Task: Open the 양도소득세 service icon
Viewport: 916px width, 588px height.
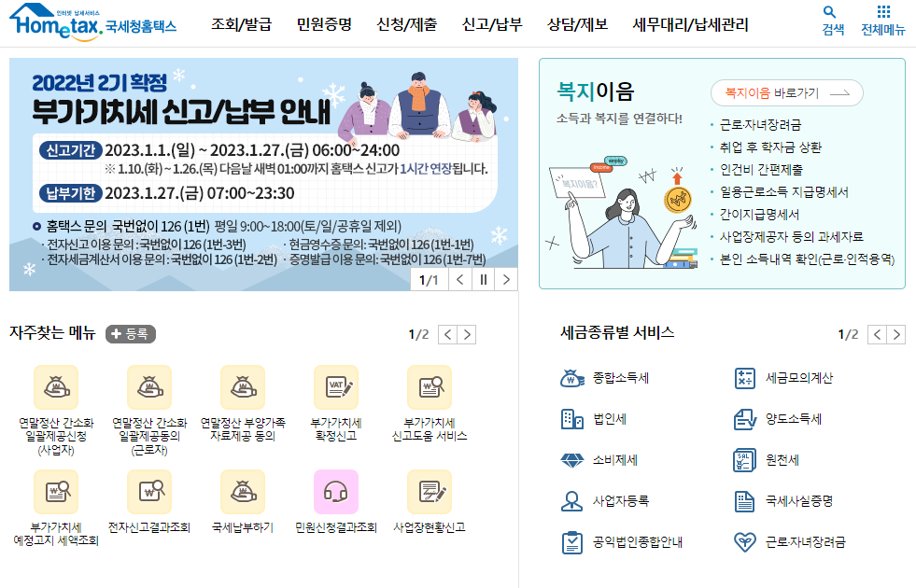Action: 745,420
